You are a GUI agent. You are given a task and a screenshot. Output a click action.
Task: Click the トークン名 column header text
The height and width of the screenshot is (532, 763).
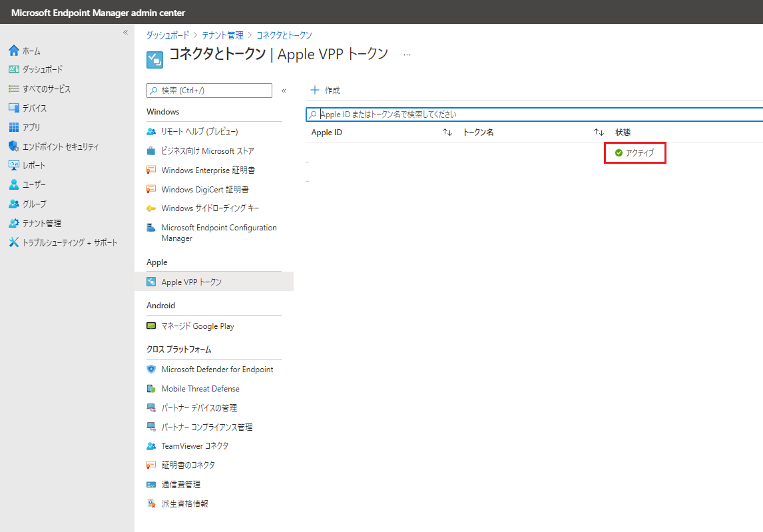point(478,133)
